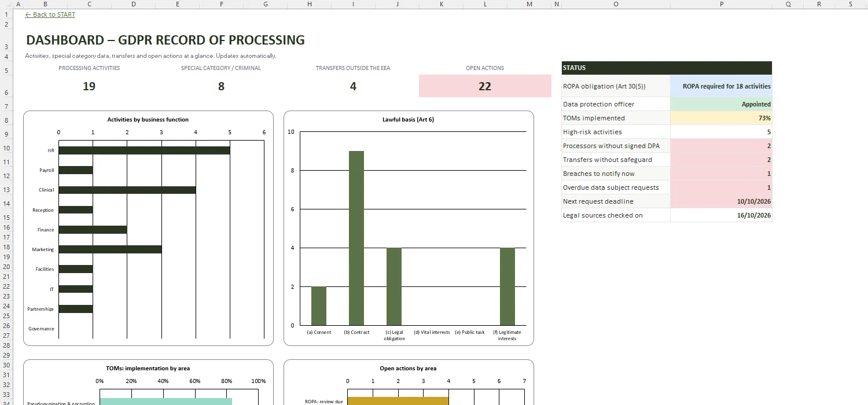Select the Marketing bar in the business function chart

click(x=110, y=249)
